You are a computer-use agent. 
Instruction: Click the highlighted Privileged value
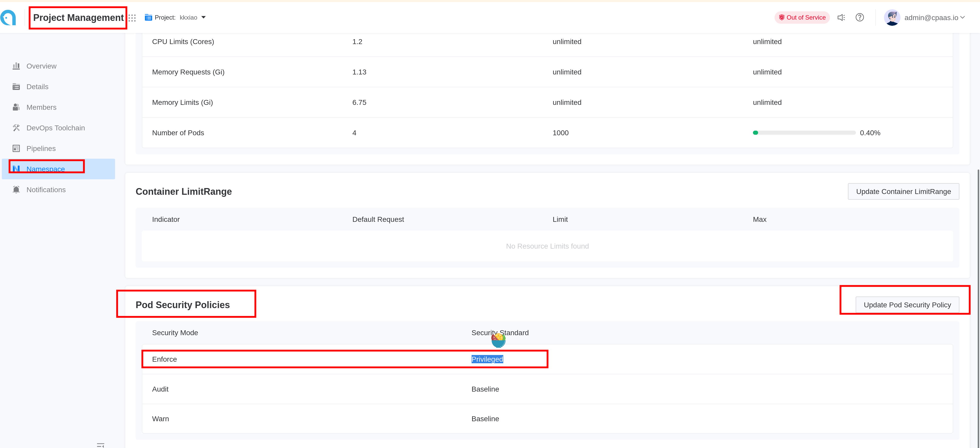coord(487,359)
